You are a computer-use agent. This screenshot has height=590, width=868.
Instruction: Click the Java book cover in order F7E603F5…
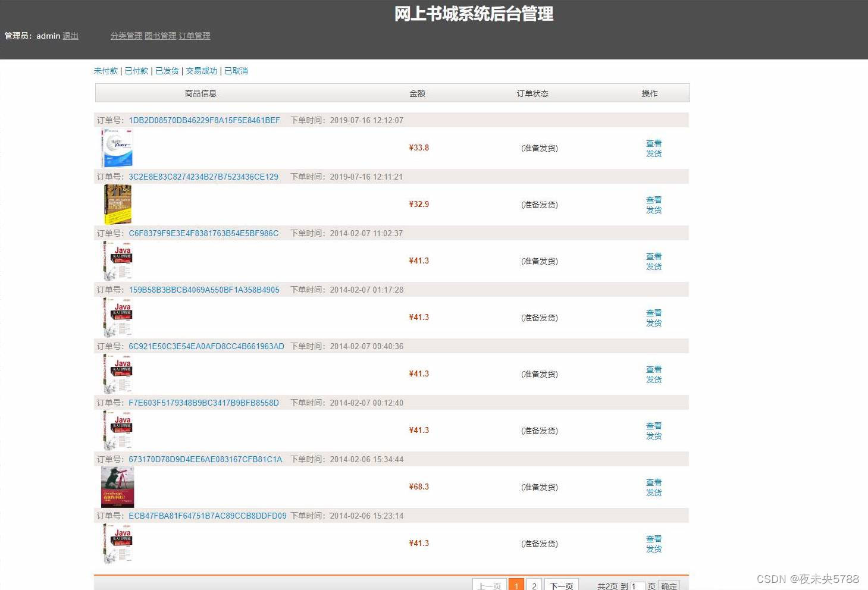[117, 431]
